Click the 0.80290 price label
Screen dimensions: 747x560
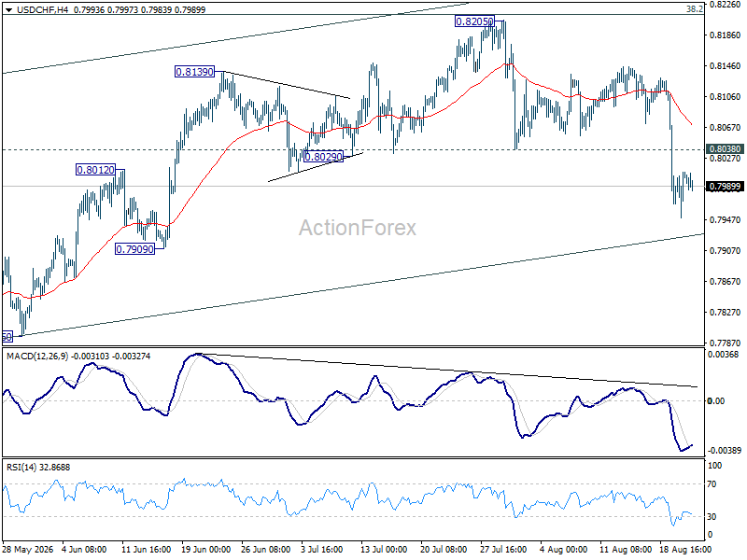(x=323, y=156)
